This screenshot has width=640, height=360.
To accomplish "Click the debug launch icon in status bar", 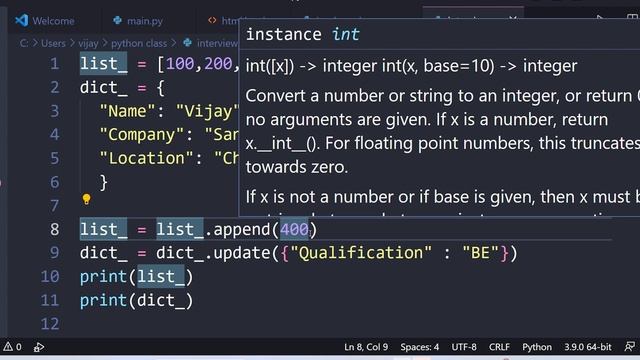I will pos(39,347).
